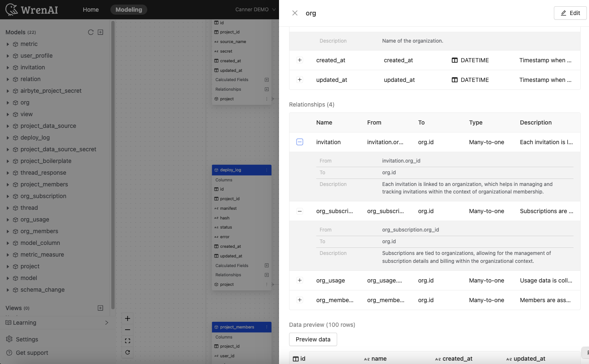The image size is (589, 364).
Task: Zoom out on the diagram canvas
Action: (x=128, y=330)
